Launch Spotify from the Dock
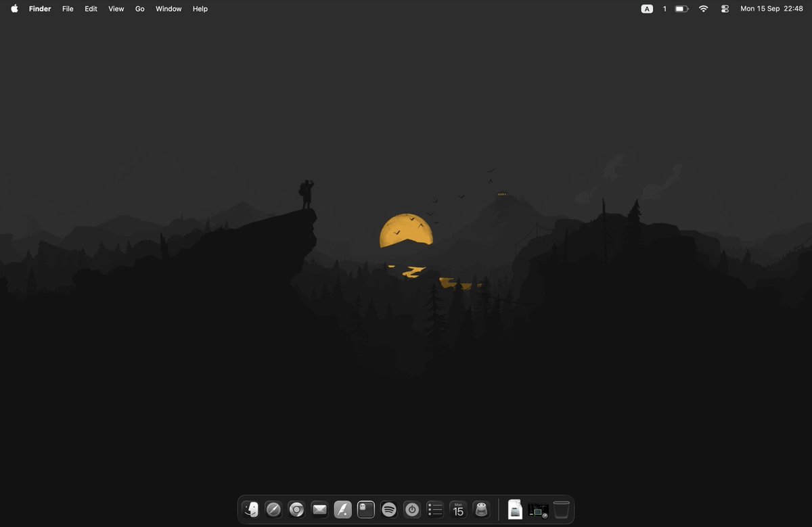This screenshot has width=812, height=527. click(x=389, y=509)
